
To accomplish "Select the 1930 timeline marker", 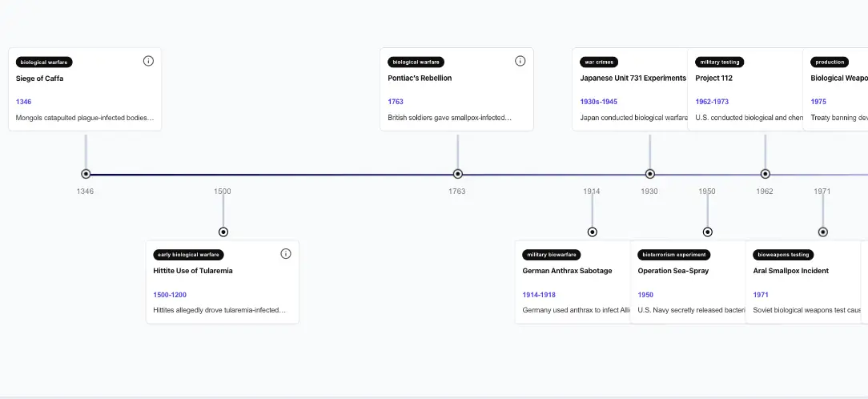I will point(650,174).
